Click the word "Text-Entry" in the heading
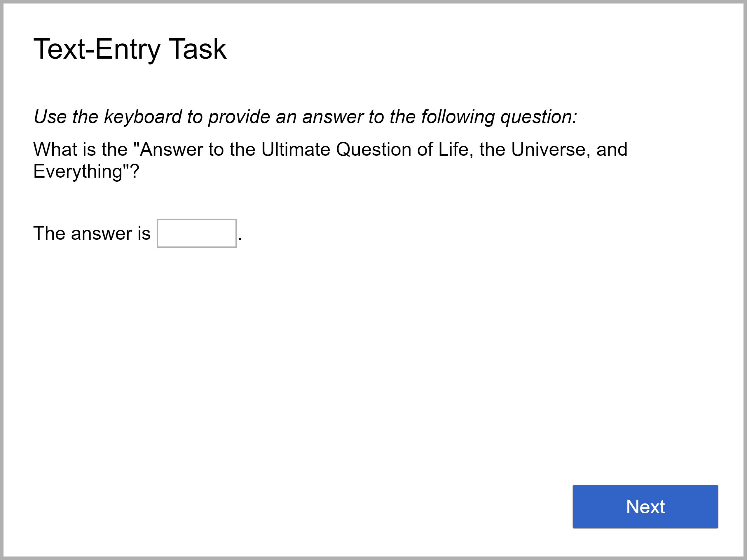Image resolution: width=747 pixels, height=560 pixels. pos(97,49)
